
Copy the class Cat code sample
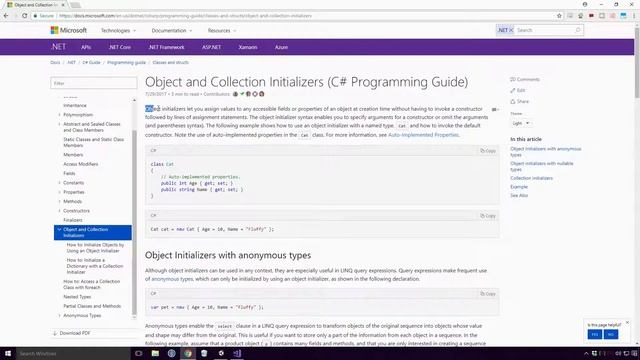pos(488,151)
